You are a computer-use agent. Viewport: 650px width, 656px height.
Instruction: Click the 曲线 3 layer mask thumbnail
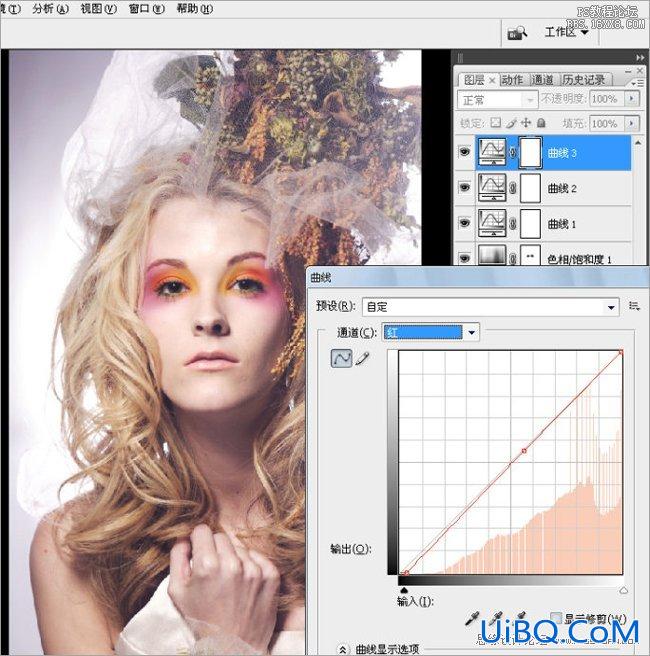point(530,152)
